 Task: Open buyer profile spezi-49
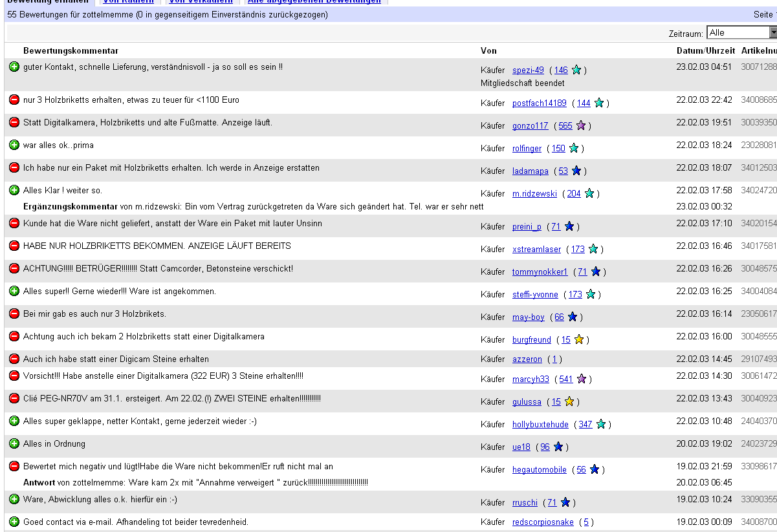coord(528,70)
